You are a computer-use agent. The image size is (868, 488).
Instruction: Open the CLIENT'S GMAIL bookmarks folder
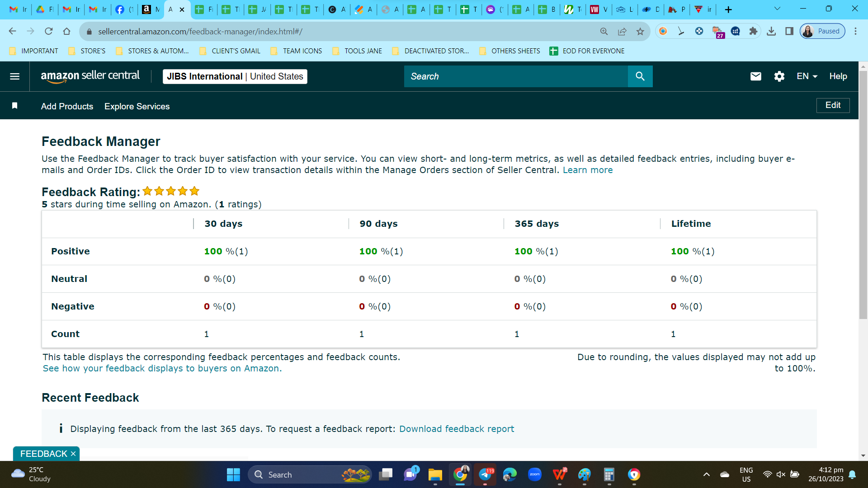click(x=230, y=51)
